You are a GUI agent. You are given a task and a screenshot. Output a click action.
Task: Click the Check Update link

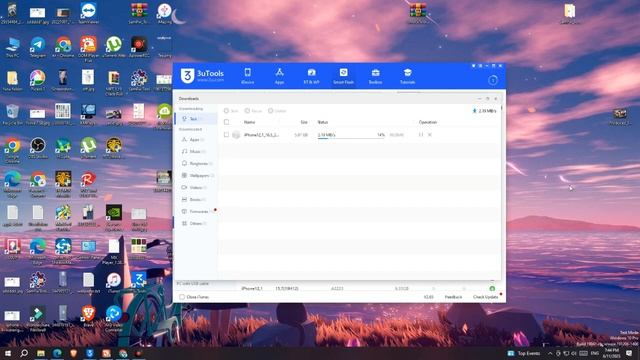coord(485,297)
